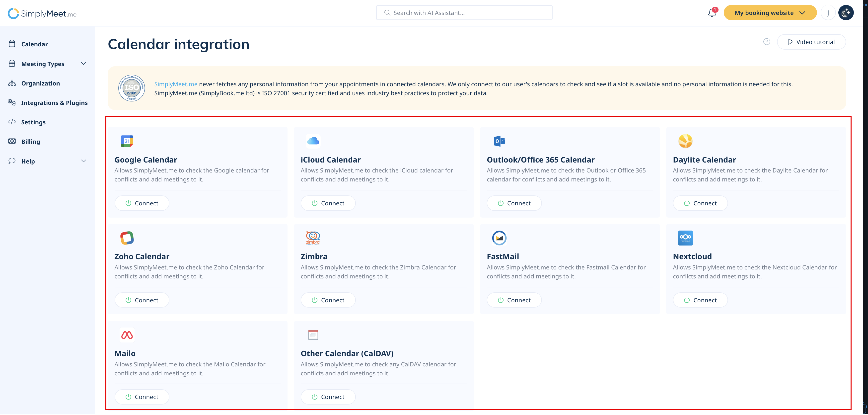This screenshot has height=415, width=868.
Task: Click the Nextcloud logo icon
Action: (x=685, y=238)
